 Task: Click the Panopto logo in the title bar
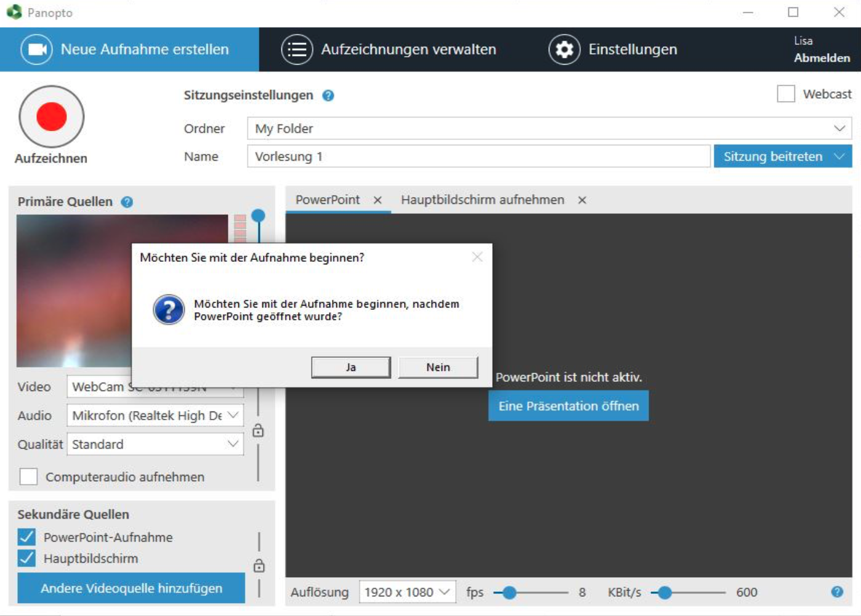(14, 12)
